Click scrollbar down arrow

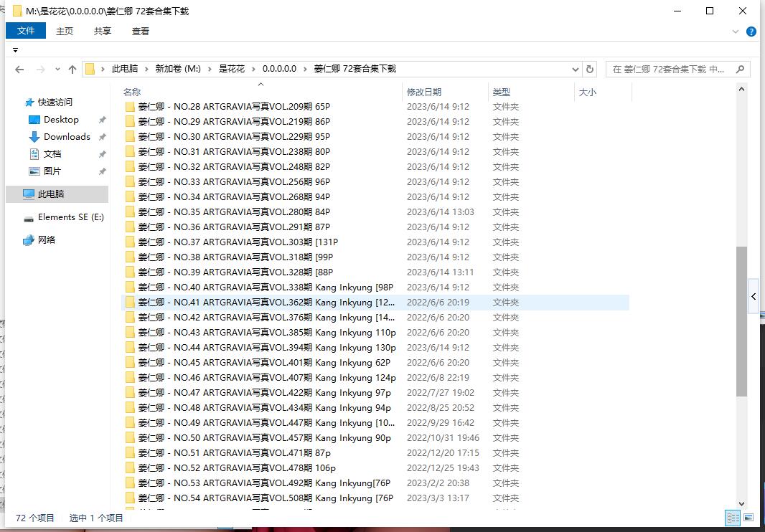[741, 504]
